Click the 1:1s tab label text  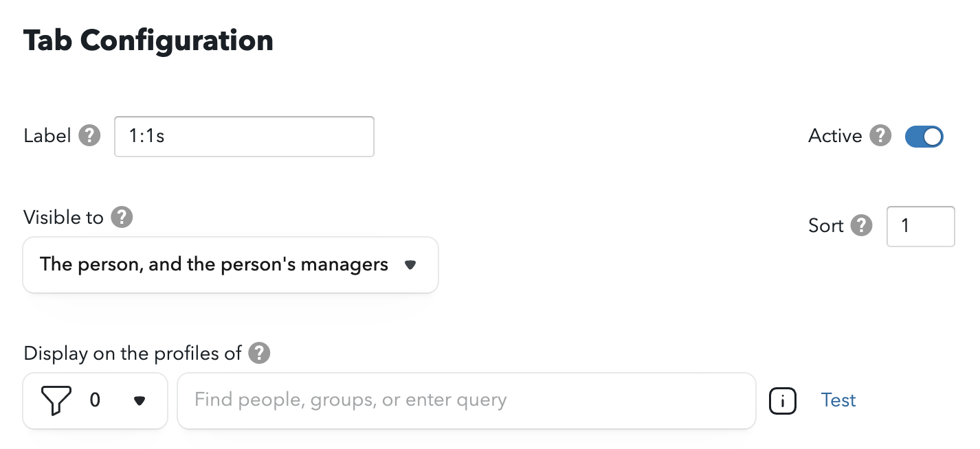[x=244, y=136]
